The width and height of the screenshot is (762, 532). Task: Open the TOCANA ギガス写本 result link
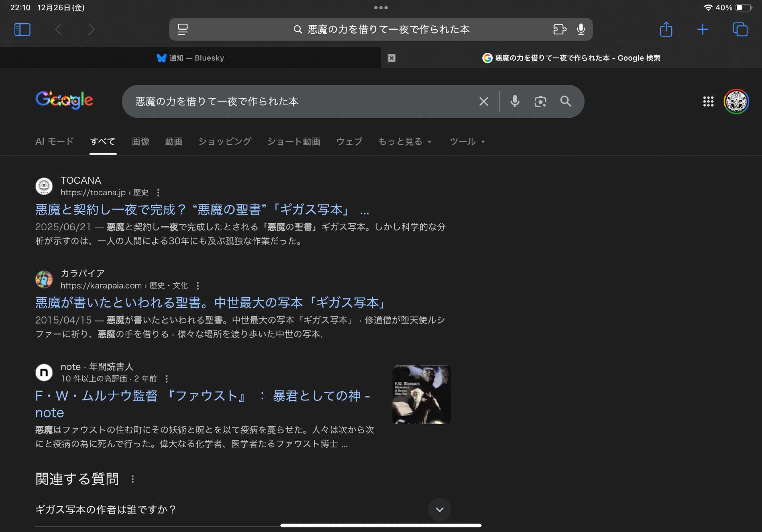click(202, 210)
